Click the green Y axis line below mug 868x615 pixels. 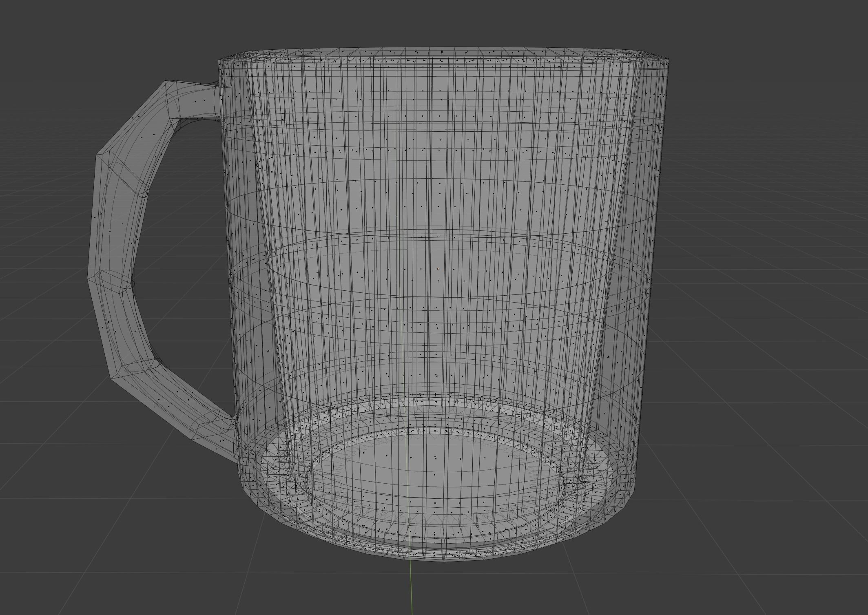coord(410,588)
